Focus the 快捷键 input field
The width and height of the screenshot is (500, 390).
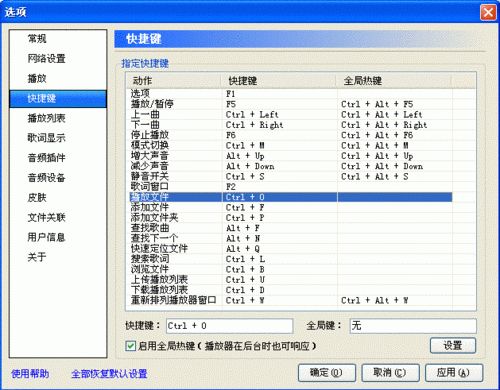coord(230,326)
